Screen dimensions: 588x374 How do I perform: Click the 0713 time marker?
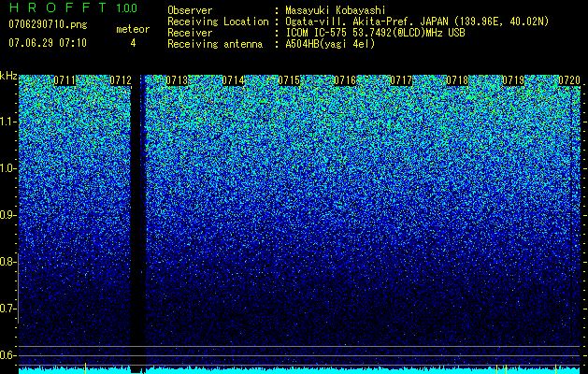[x=177, y=80]
